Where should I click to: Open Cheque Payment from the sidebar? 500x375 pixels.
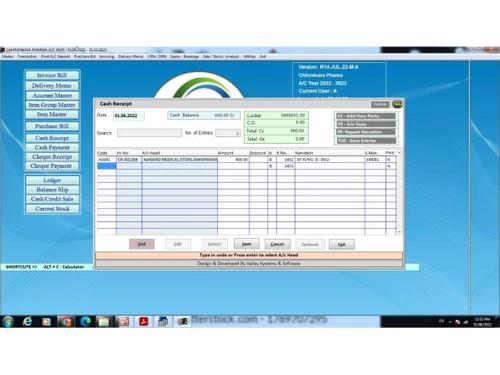tap(52, 166)
